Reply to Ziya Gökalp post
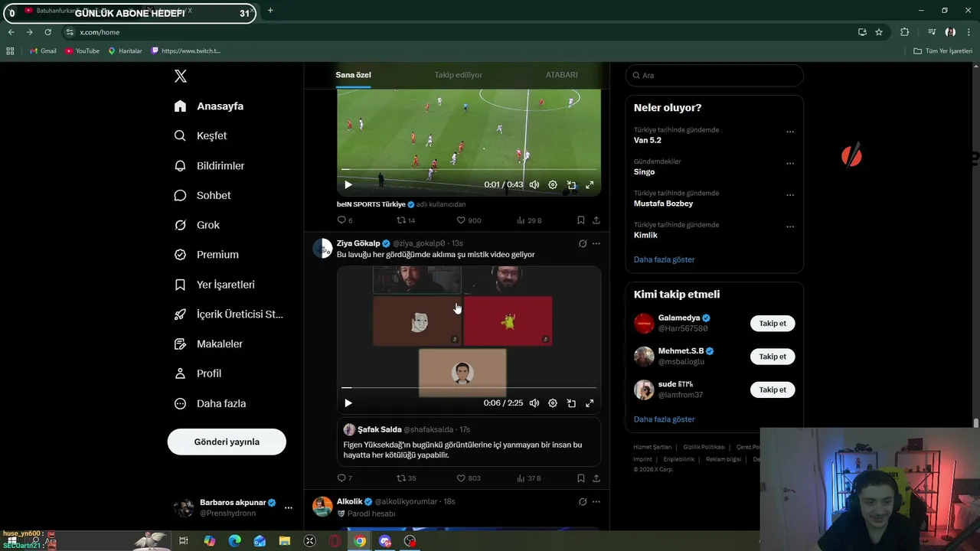This screenshot has width=980, height=551. pos(345,478)
